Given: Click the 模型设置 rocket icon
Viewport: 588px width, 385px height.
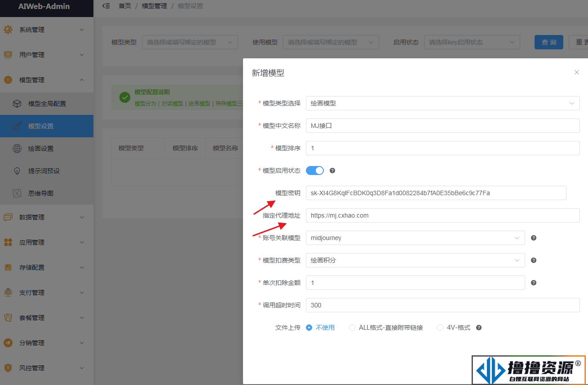Looking at the screenshot, I should (17, 126).
